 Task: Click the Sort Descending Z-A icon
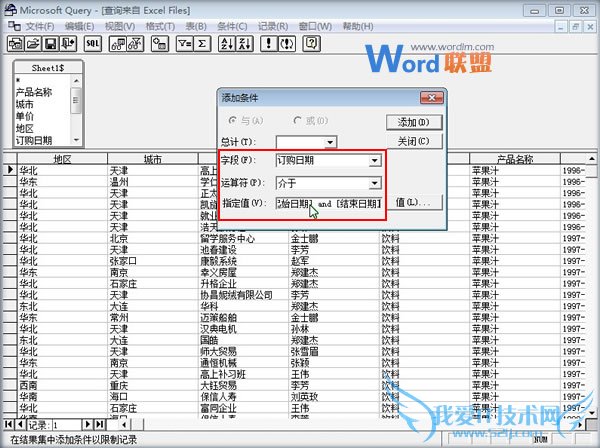pyautogui.click(x=244, y=44)
